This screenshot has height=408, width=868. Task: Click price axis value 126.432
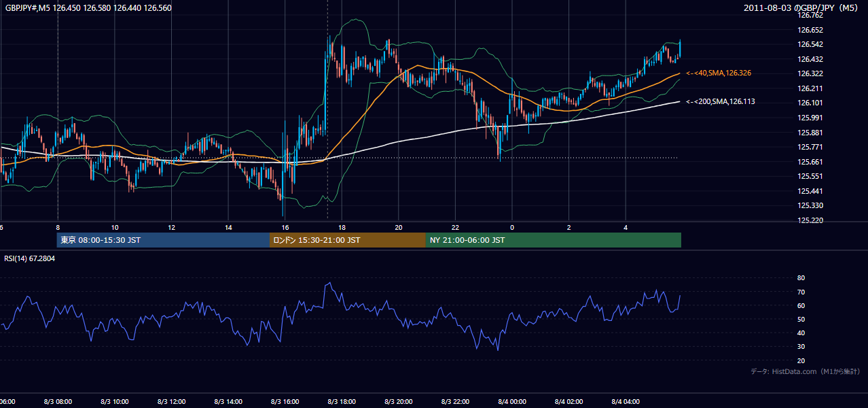810,59
